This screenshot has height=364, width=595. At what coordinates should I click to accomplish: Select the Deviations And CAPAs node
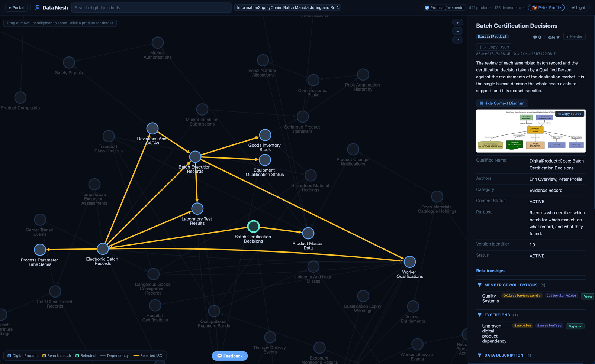coord(152,128)
